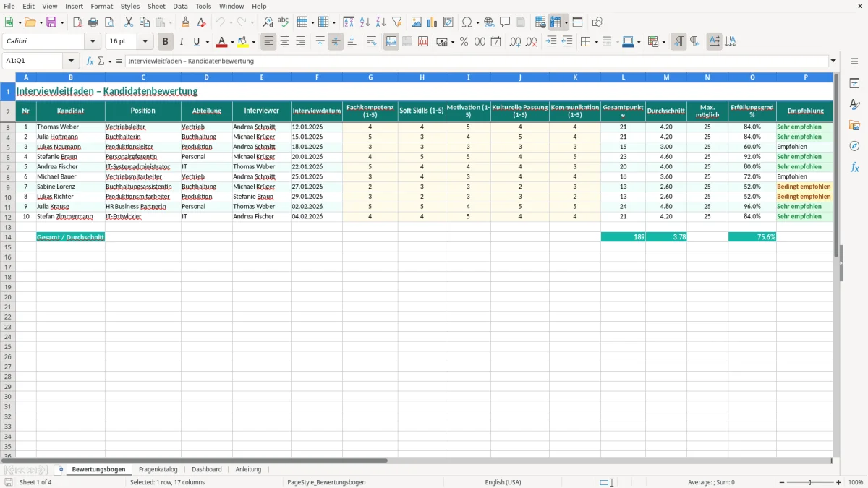
Task: Click the Sort Ascending icon
Action: tap(365, 22)
